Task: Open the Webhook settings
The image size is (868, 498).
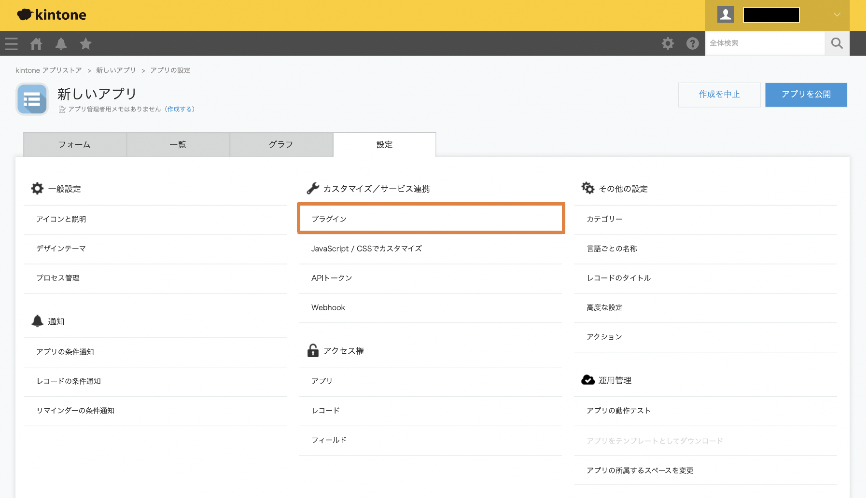Action: [x=328, y=307]
